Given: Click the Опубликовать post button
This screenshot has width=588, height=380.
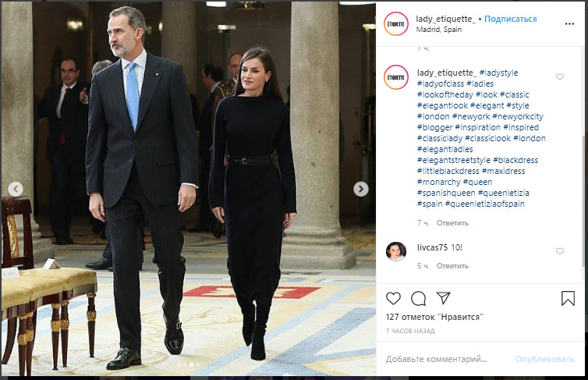Looking at the screenshot, I should [x=544, y=360].
